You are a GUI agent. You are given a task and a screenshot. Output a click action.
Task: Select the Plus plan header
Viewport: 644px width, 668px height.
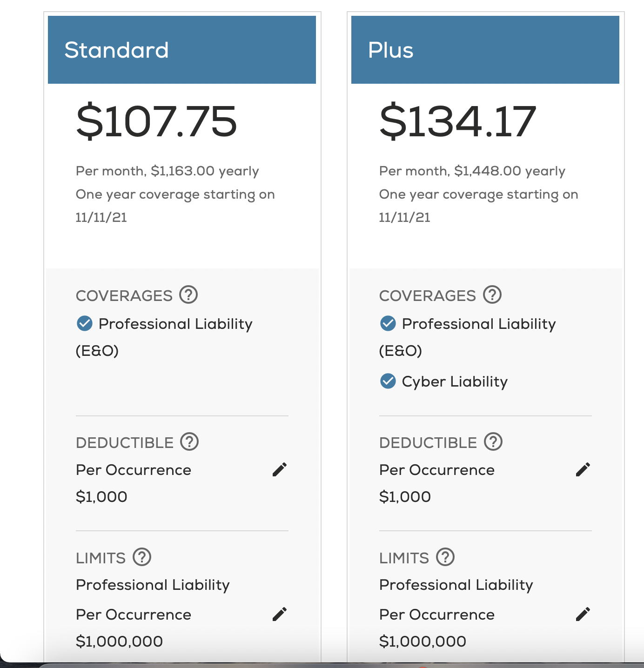485,50
